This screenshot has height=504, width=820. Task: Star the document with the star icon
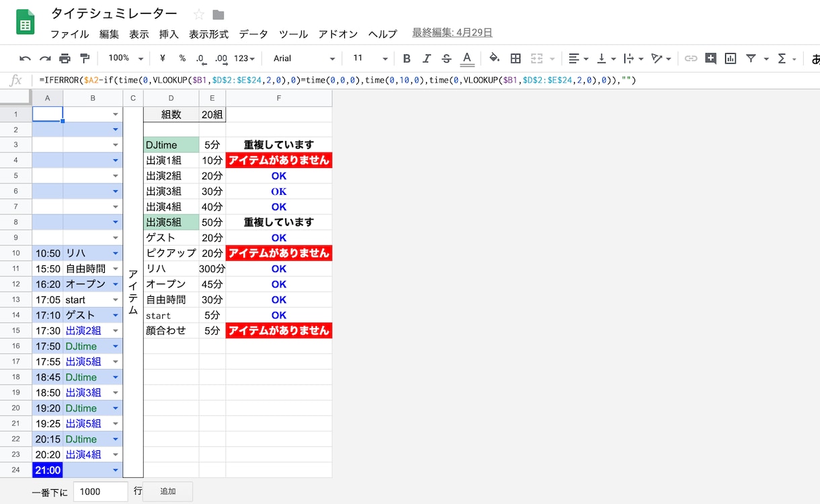point(199,14)
